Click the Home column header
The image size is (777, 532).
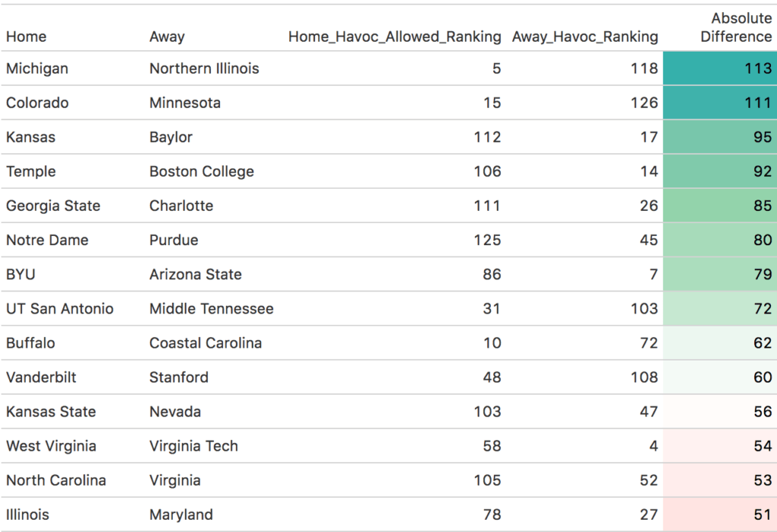pyautogui.click(x=27, y=36)
